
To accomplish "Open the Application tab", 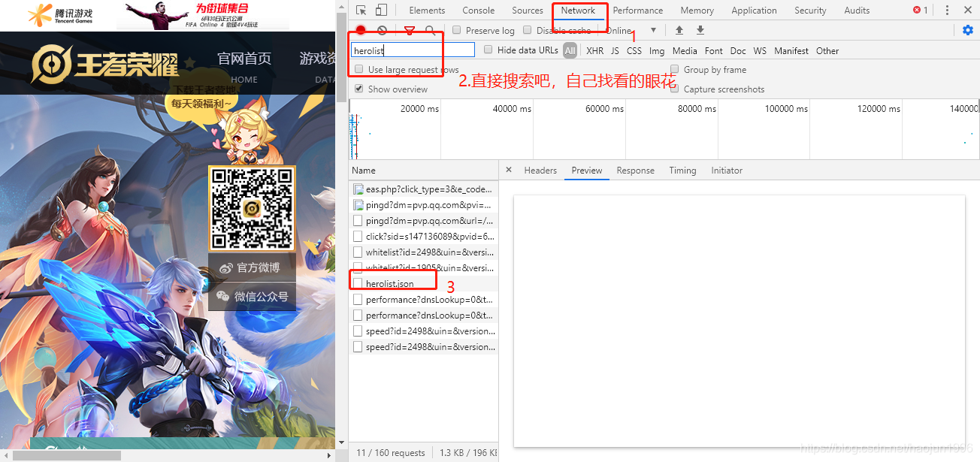I will coord(754,11).
